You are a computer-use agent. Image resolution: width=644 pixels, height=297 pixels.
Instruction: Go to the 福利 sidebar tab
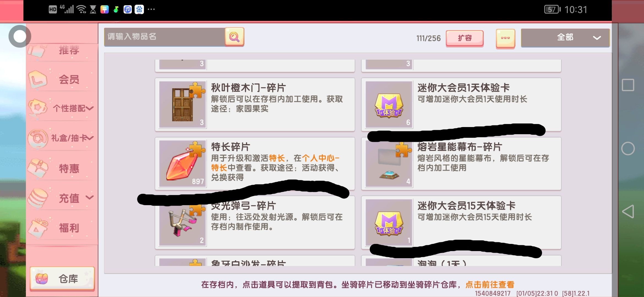click(x=62, y=228)
